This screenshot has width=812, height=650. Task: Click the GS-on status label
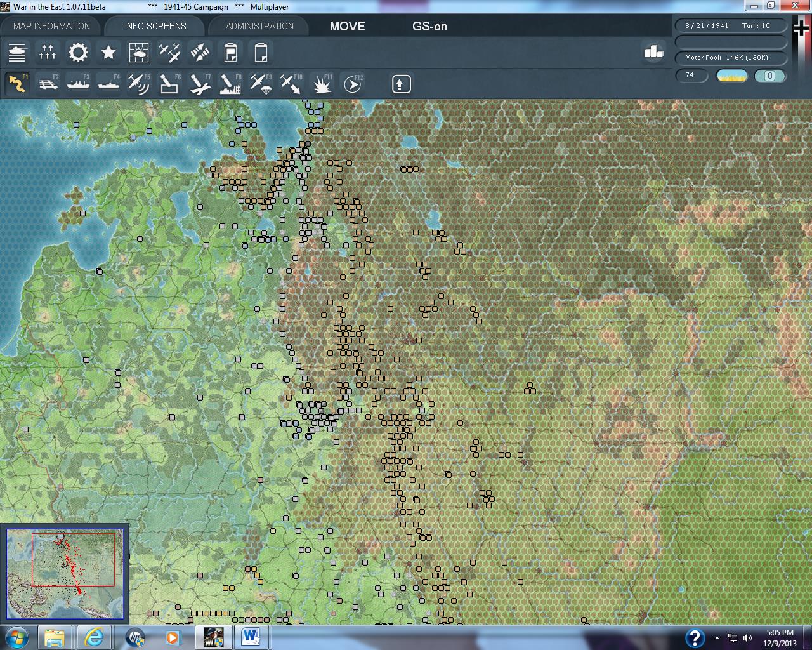429,27
